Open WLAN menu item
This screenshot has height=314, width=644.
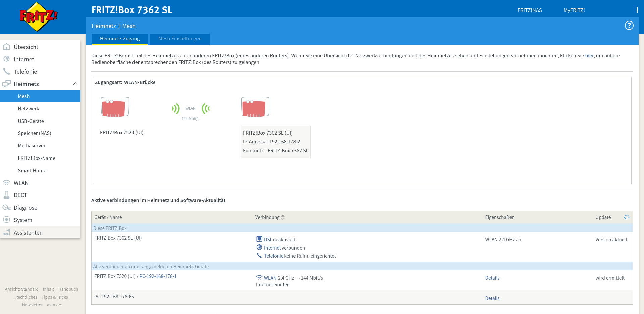click(40, 183)
